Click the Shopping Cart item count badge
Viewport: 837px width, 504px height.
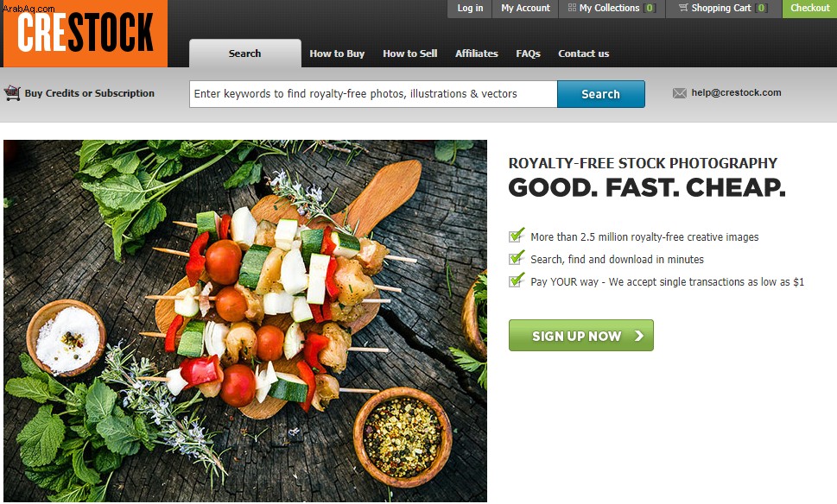pyautogui.click(x=762, y=8)
